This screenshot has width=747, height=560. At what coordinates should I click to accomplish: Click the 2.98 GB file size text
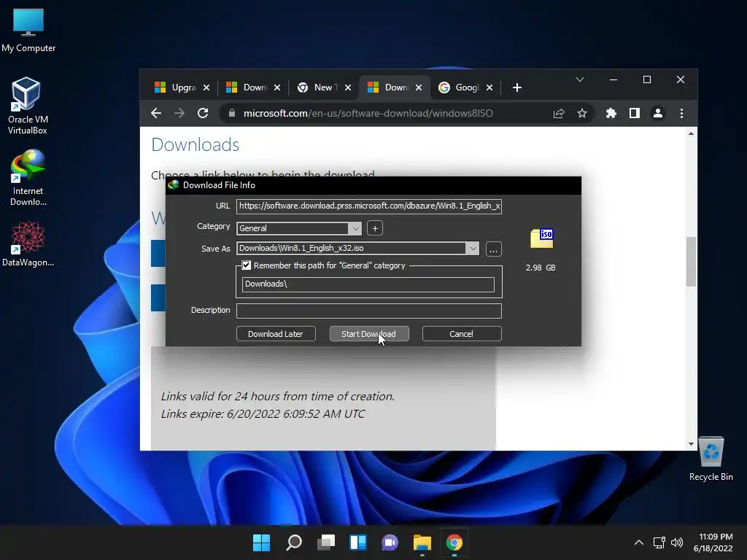coord(541,268)
